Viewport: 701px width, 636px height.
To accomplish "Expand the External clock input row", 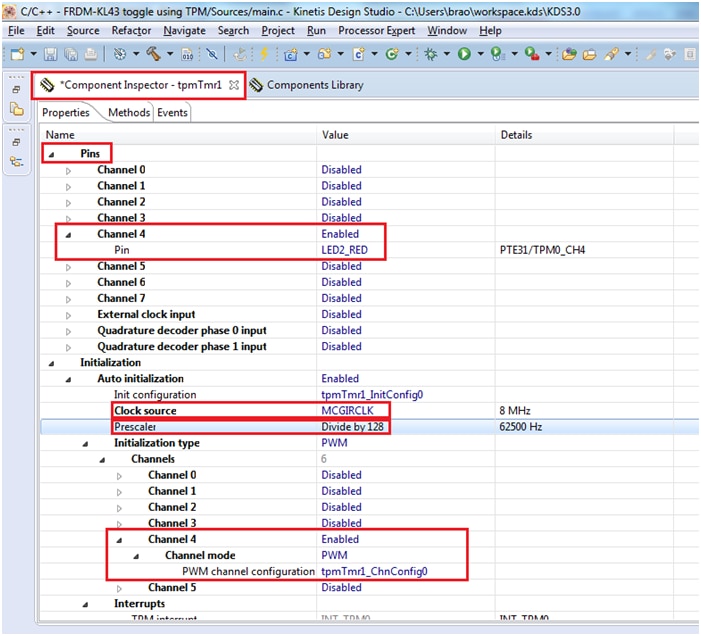I will pos(68,316).
